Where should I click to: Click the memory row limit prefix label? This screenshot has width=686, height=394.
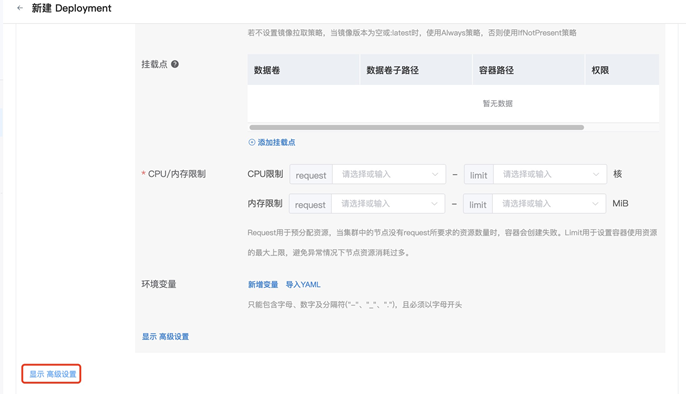(x=478, y=204)
